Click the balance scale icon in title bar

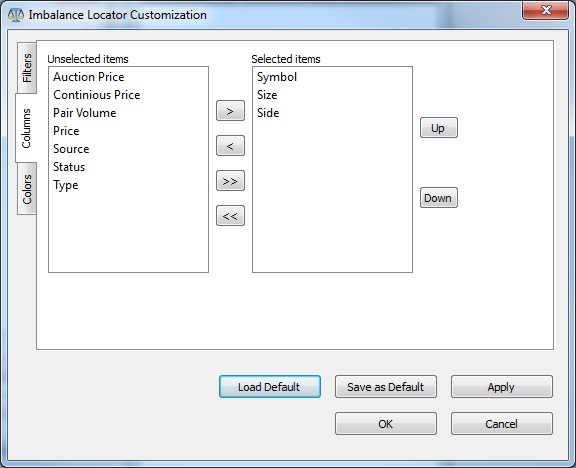pyautogui.click(x=15, y=15)
